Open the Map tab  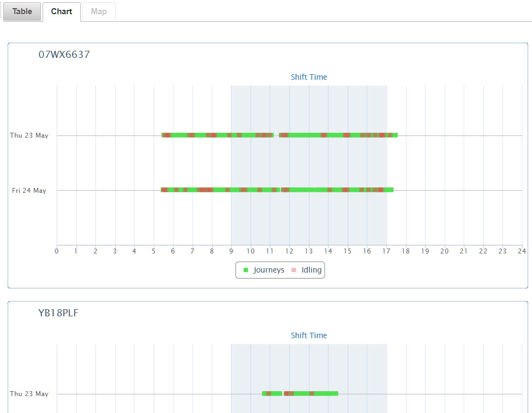pyautogui.click(x=99, y=11)
